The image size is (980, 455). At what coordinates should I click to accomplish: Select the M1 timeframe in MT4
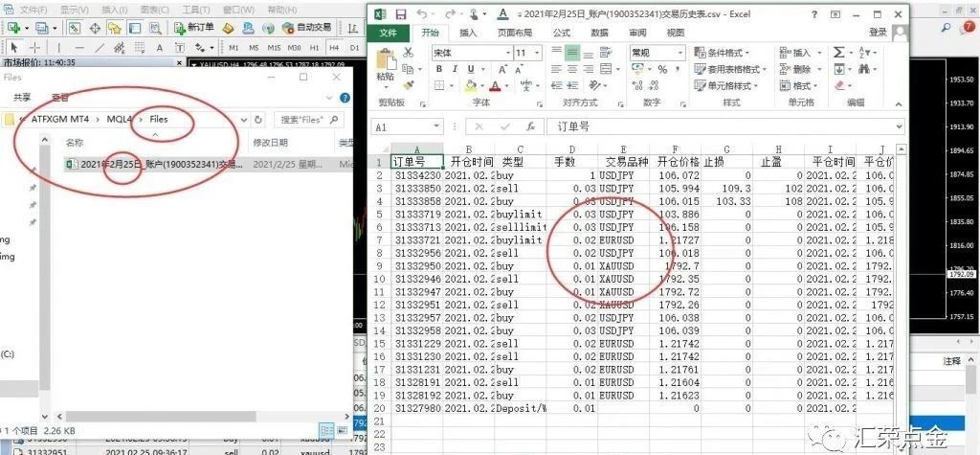[234, 48]
